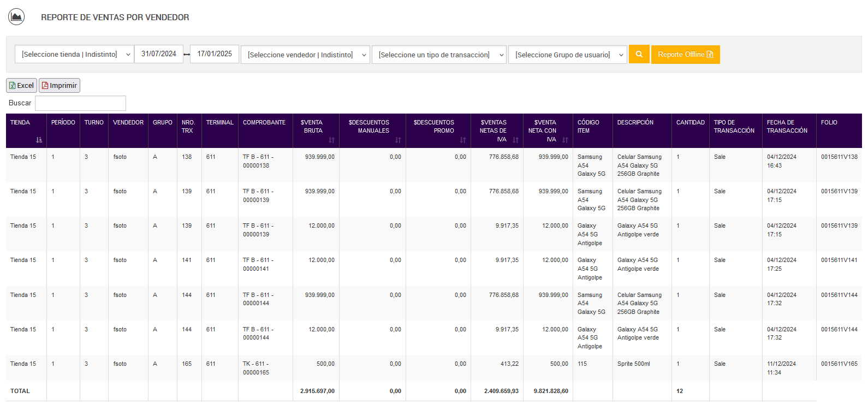Screen dimensions: 868x404
Task: Open the Seleccione vendedor dropdown
Action: pyautogui.click(x=305, y=55)
